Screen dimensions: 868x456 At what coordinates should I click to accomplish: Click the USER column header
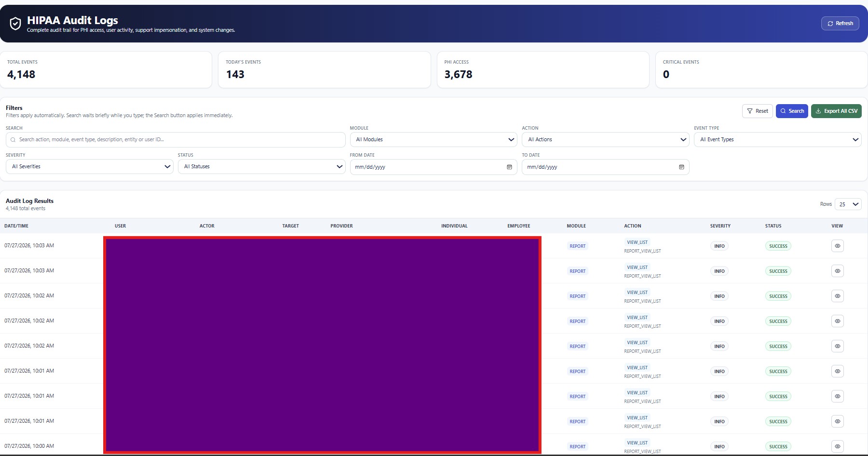[120, 226]
